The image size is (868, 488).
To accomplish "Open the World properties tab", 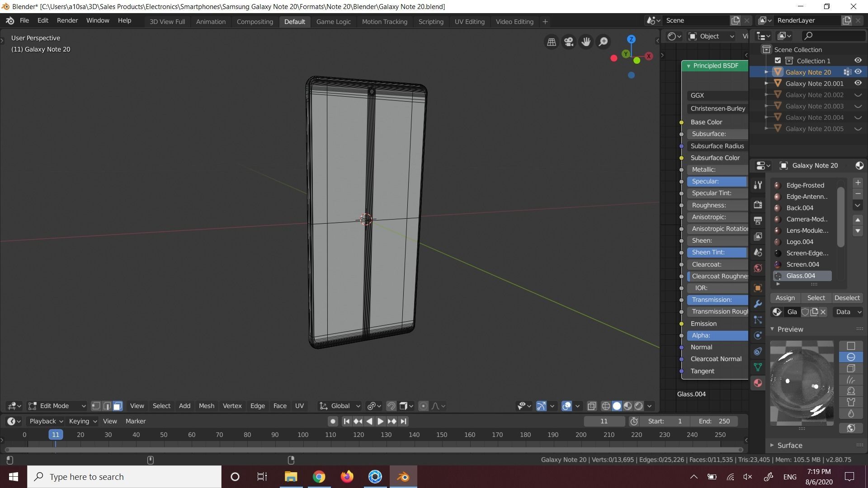I will point(758,268).
